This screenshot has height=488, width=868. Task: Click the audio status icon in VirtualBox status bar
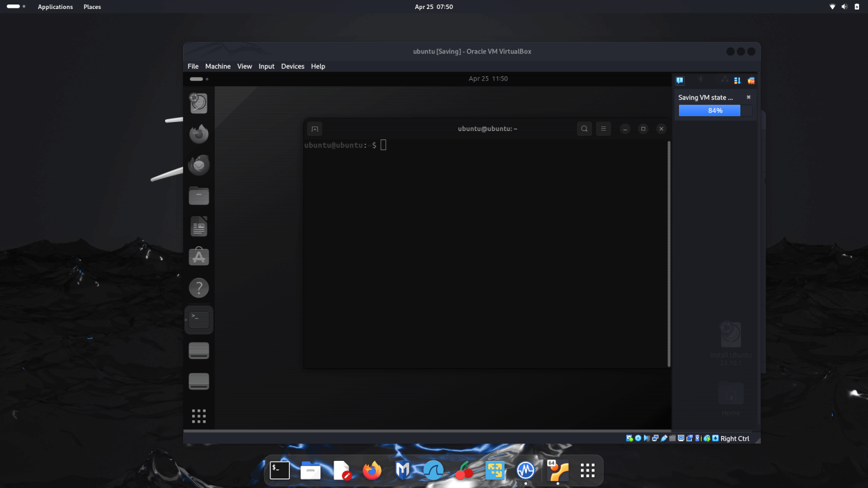pos(646,438)
